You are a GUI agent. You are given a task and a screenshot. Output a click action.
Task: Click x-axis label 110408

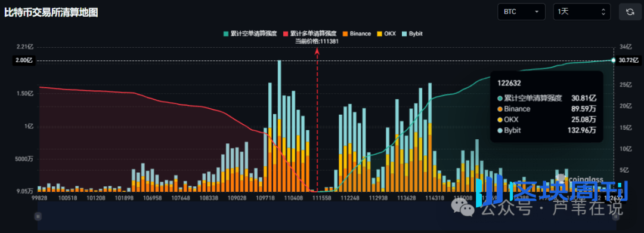[x=293, y=198]
